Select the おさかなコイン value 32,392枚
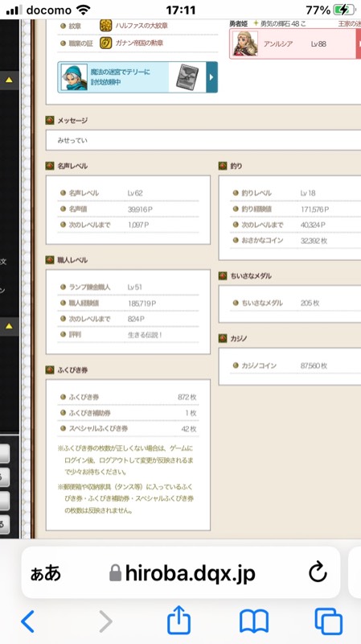 [x=314, y=241]
